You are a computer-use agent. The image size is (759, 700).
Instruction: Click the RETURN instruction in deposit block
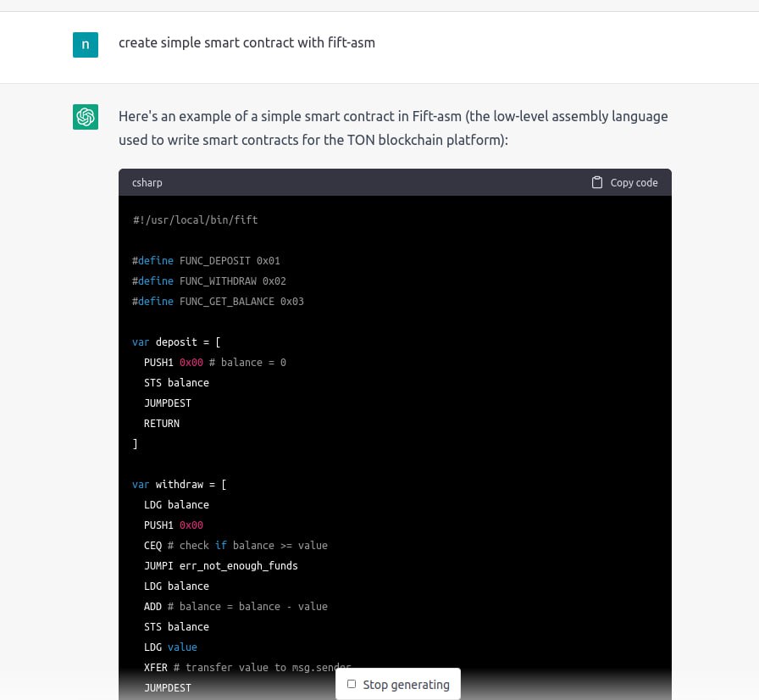162,423
